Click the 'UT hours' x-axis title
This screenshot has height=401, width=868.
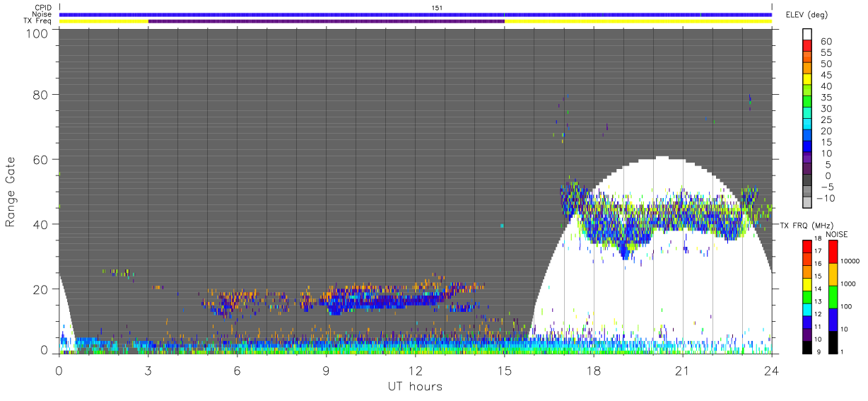[414, 386]
